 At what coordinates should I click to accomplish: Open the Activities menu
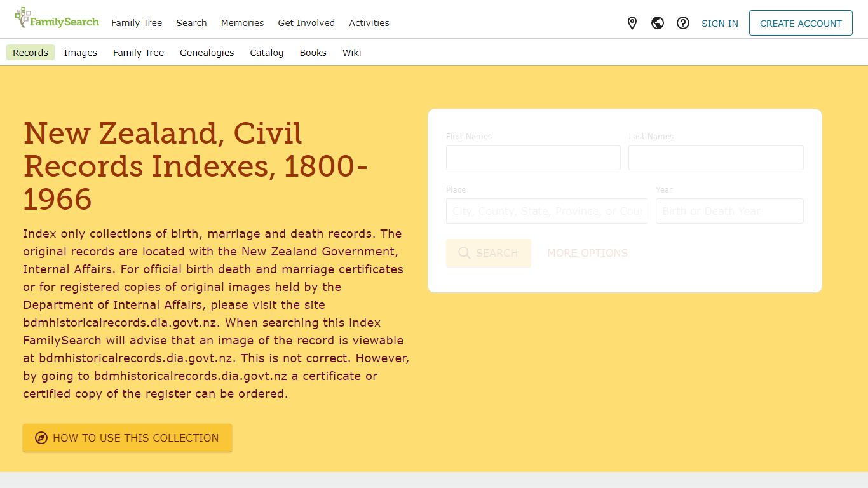point(369,23)
